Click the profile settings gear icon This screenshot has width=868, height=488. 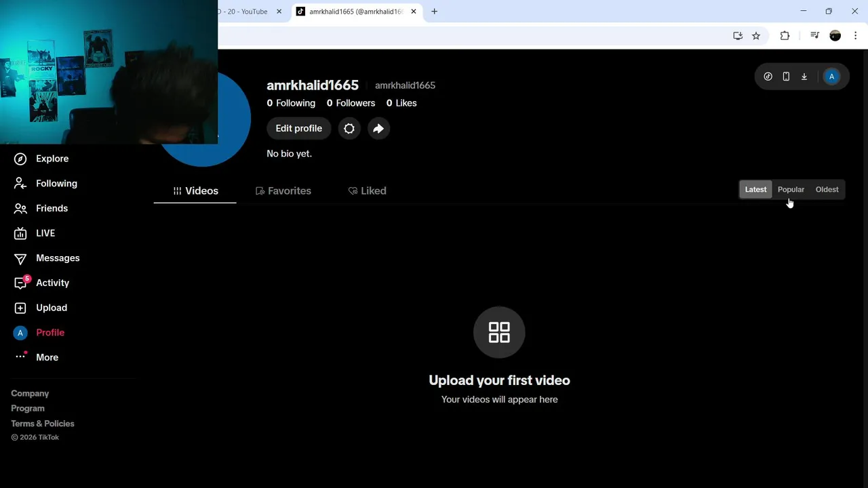[x=349, y=128]
